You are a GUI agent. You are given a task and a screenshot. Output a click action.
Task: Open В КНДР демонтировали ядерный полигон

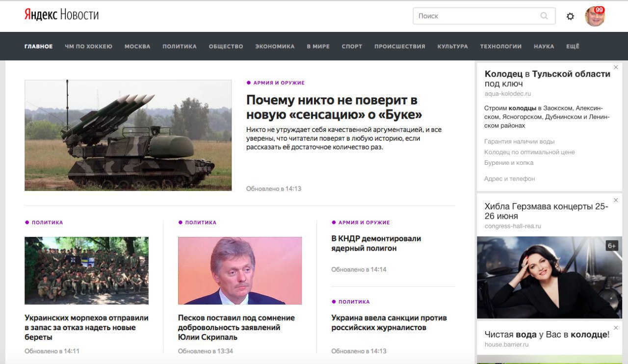coord(376,244)
